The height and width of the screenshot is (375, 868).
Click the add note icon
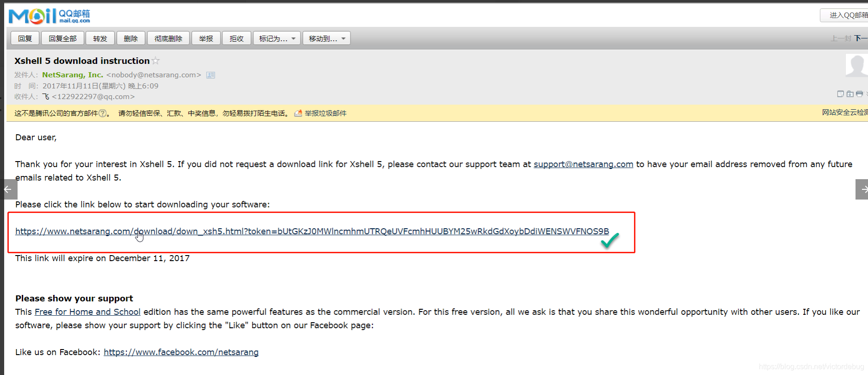coord(841,94)
